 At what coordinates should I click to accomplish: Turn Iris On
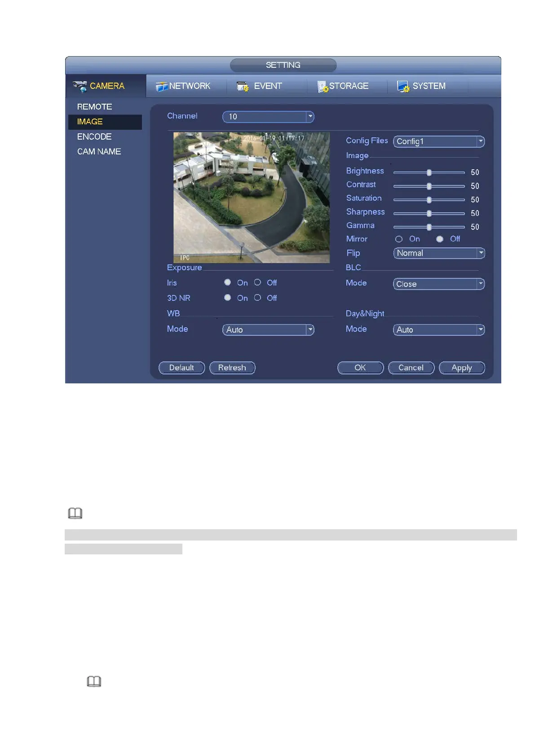(228, 282)
